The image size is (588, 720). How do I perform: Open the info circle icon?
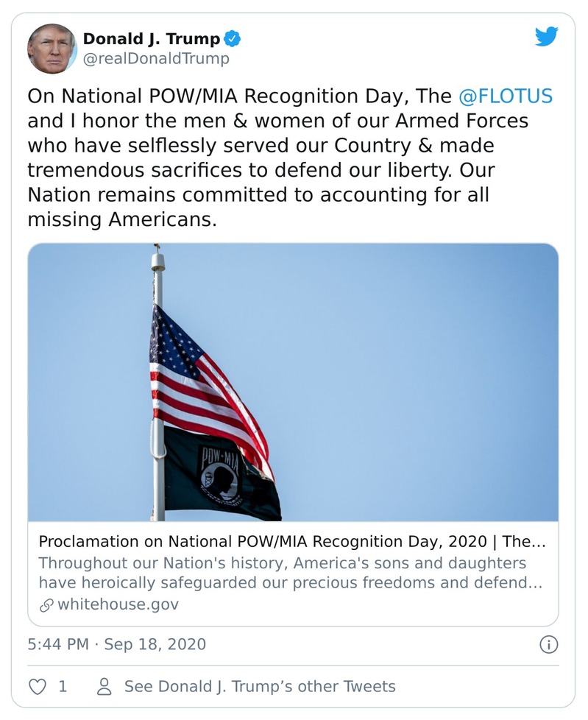[x=548, y=645]
